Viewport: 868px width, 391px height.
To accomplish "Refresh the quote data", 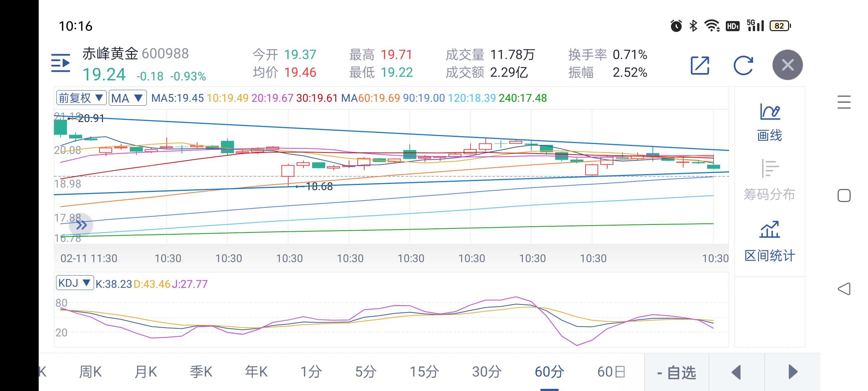I will click(743, 66).
